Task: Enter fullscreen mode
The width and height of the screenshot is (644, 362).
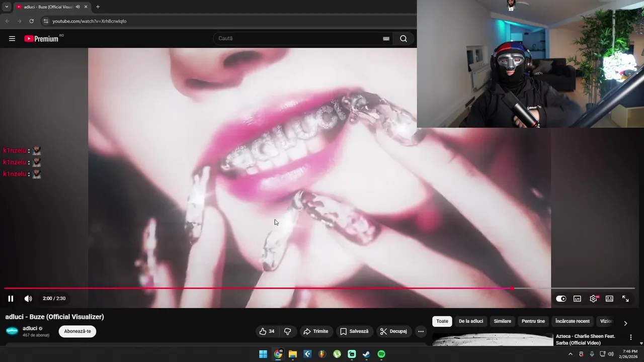Action: click(x=625, y=299)
